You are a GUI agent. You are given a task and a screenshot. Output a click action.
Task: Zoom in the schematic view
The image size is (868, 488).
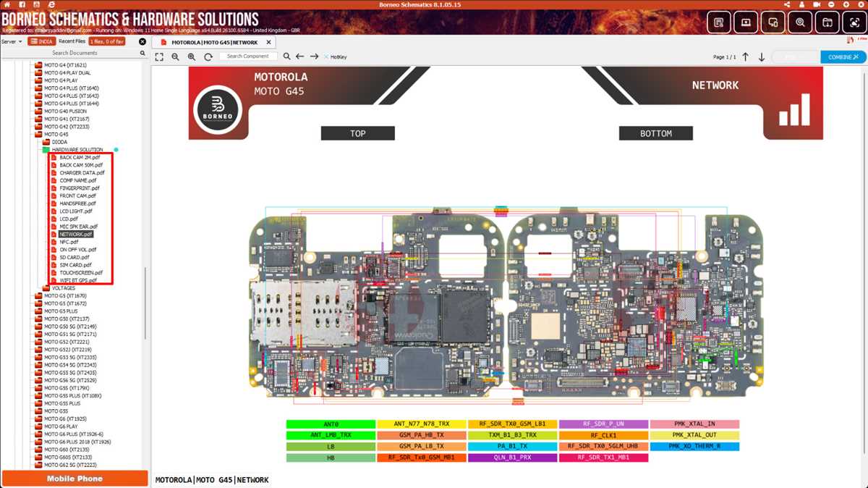coord(192,56)
